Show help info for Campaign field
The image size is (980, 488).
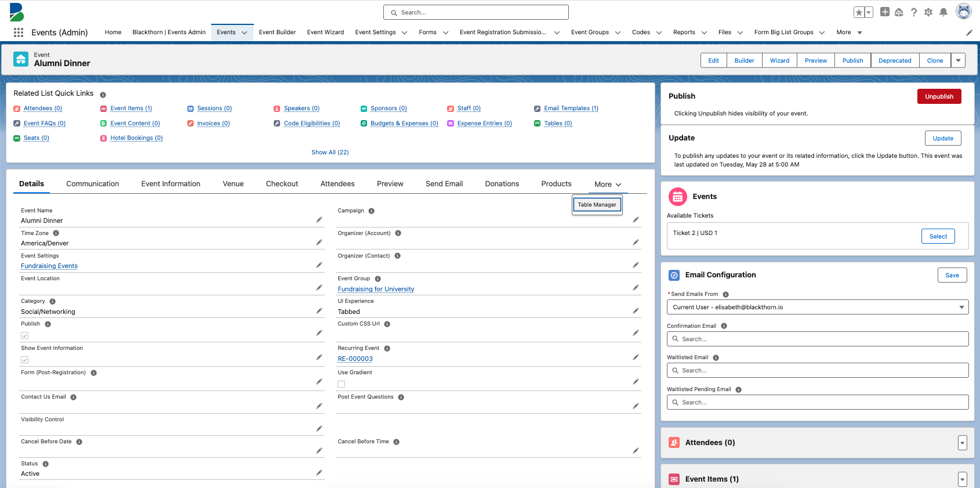click(372, 211)
